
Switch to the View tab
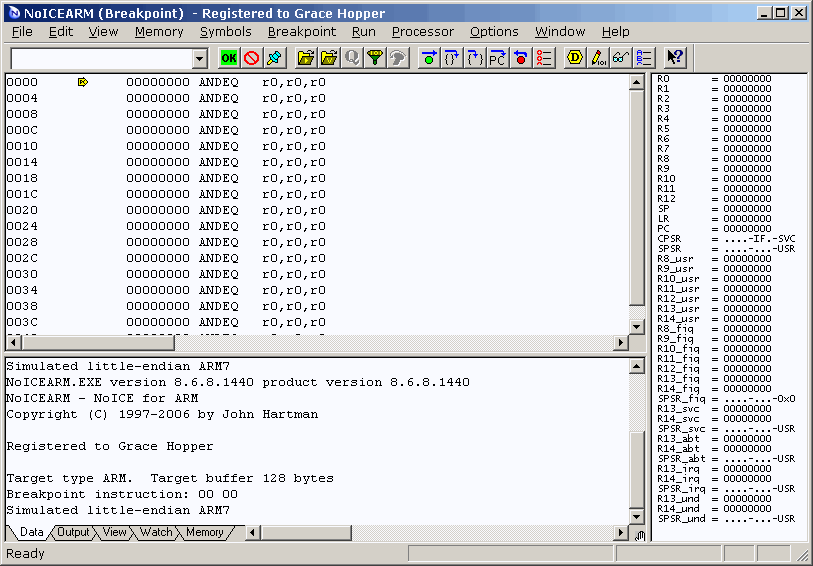pyautogui.click(x=114, y=532)
